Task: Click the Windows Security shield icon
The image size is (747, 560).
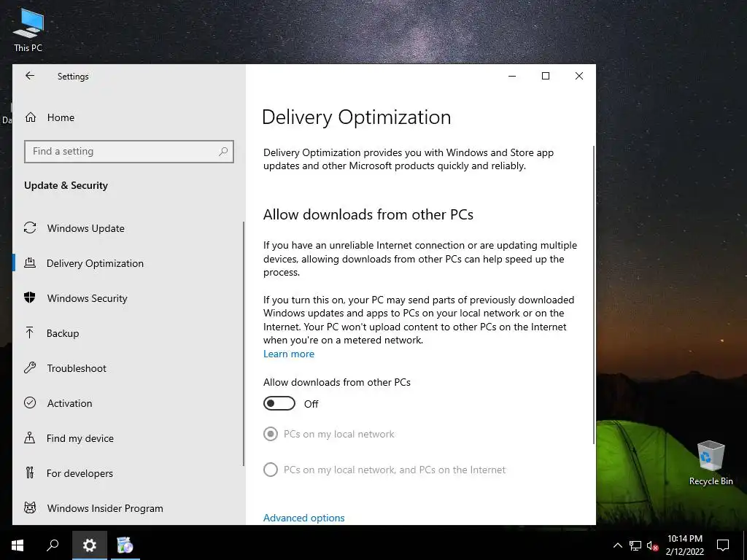Action: 30,297
